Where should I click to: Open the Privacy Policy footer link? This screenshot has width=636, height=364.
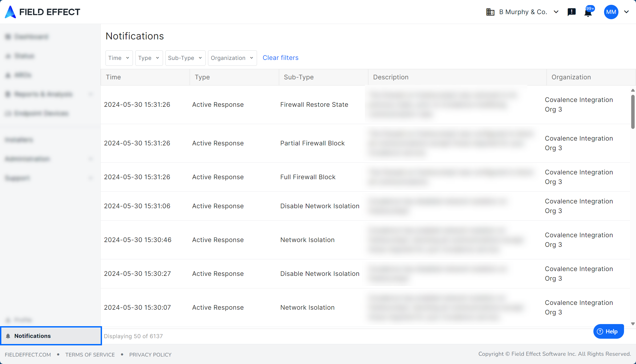point(150,355)
